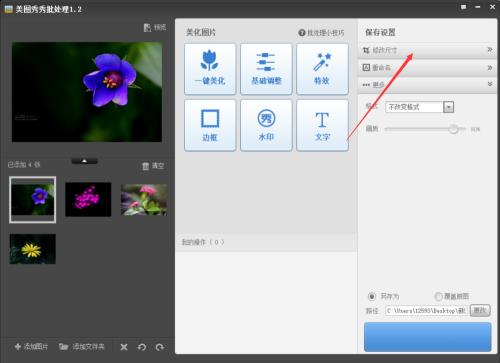Click the 一键美化 one-click beautify tulip icon
This screenshot has height=363, width=500.
[210, 69]
